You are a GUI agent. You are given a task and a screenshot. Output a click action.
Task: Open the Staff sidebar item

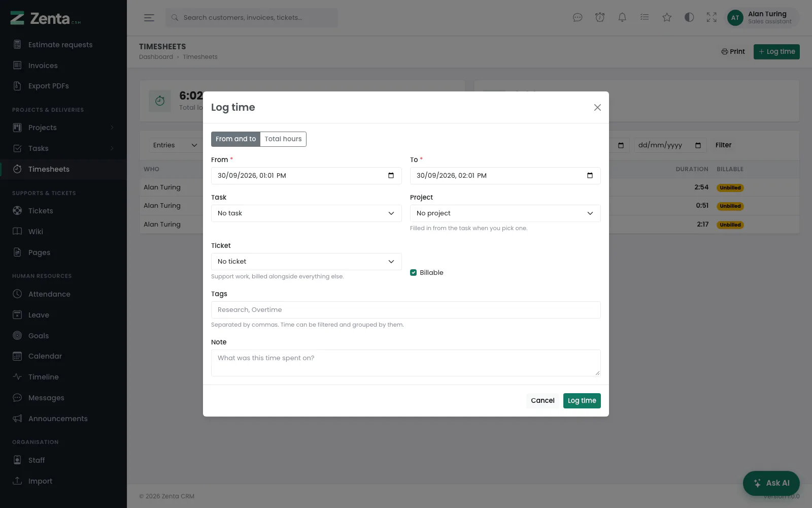[x=63, y=460]
